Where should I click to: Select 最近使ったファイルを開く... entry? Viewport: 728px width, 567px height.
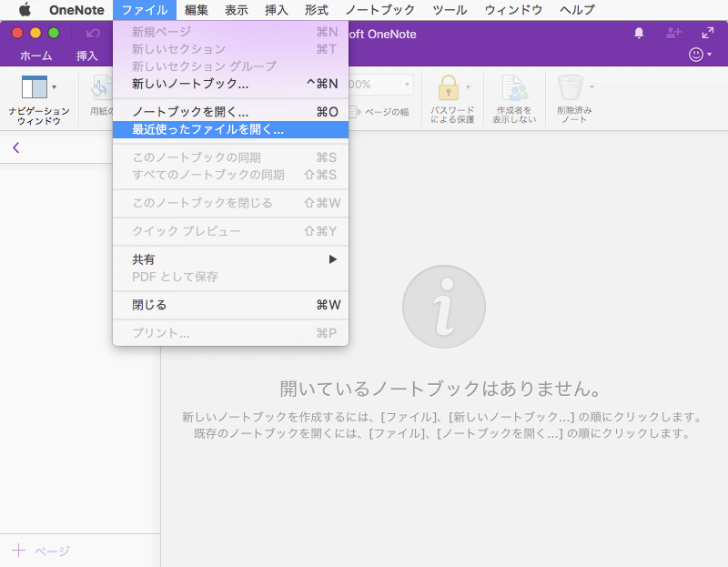point(231,129)
